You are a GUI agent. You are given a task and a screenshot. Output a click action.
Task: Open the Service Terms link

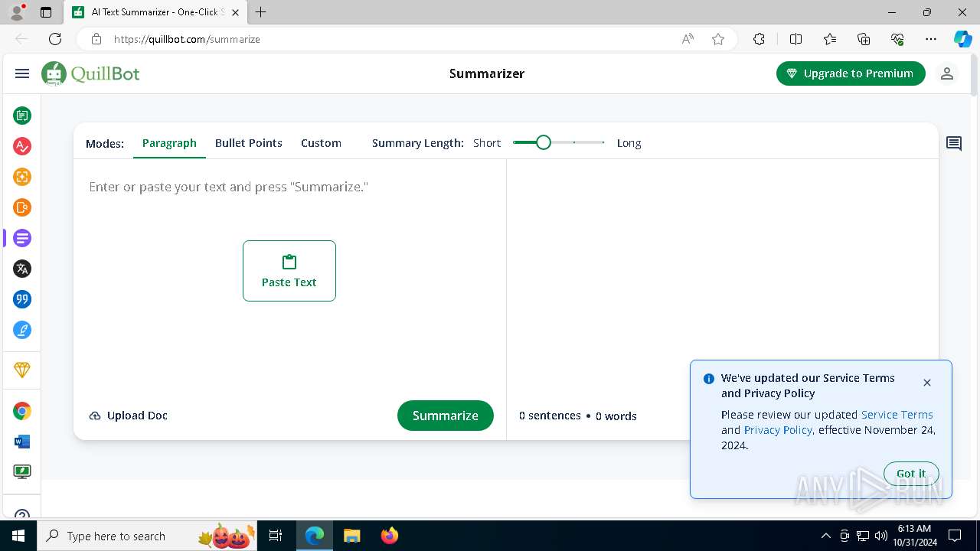tap(897, 415)
